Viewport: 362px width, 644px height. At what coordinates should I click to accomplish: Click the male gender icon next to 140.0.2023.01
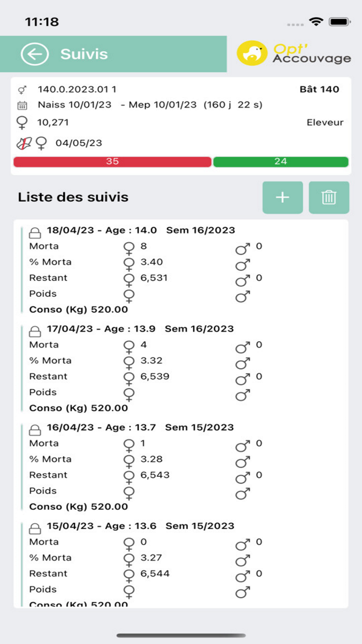(21, 89)
